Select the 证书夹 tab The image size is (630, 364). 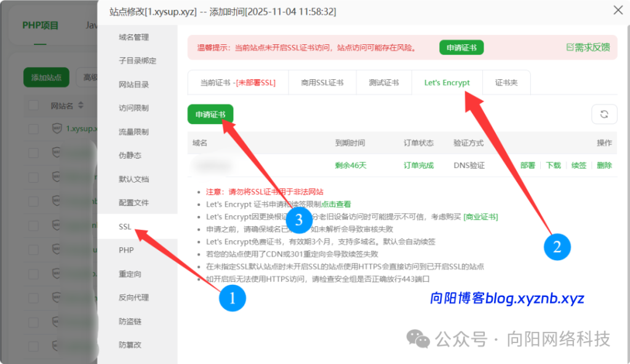pos(506,83)
